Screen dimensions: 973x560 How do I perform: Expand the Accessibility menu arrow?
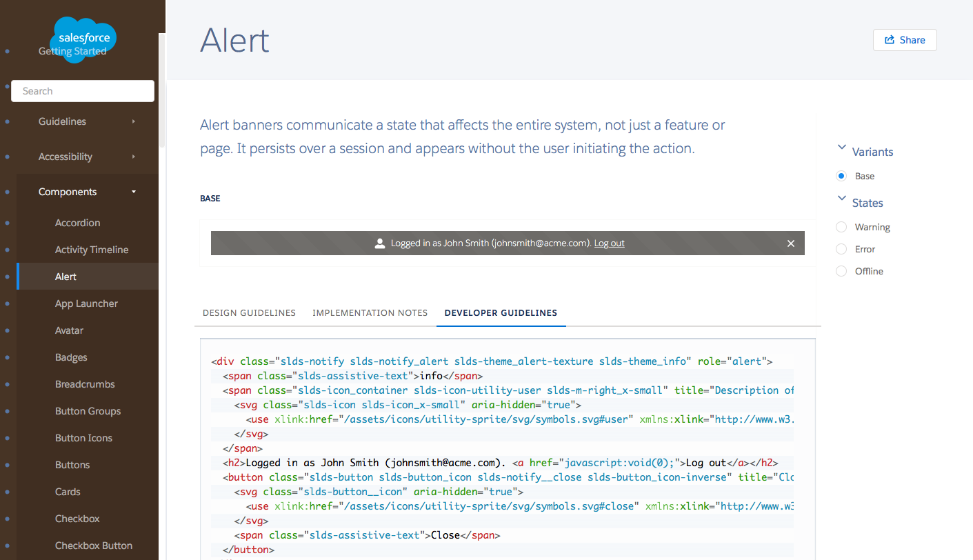coord(134,157)
